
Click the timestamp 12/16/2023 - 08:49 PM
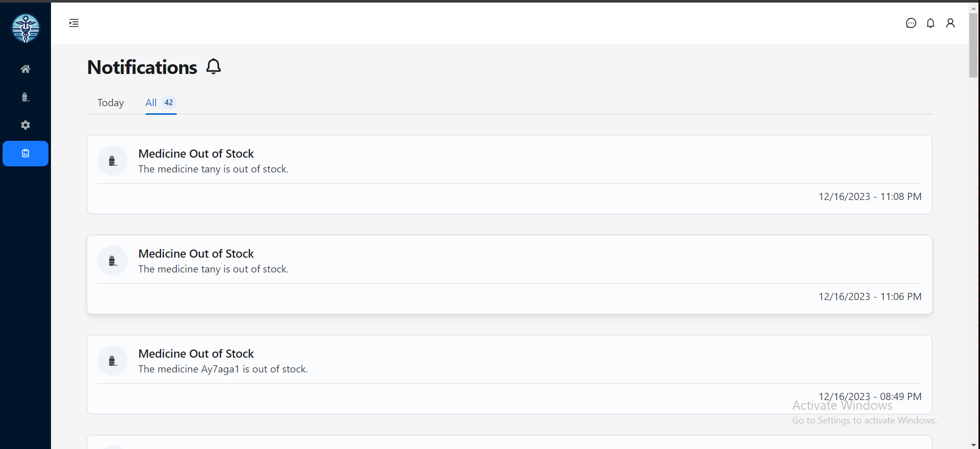870,396
